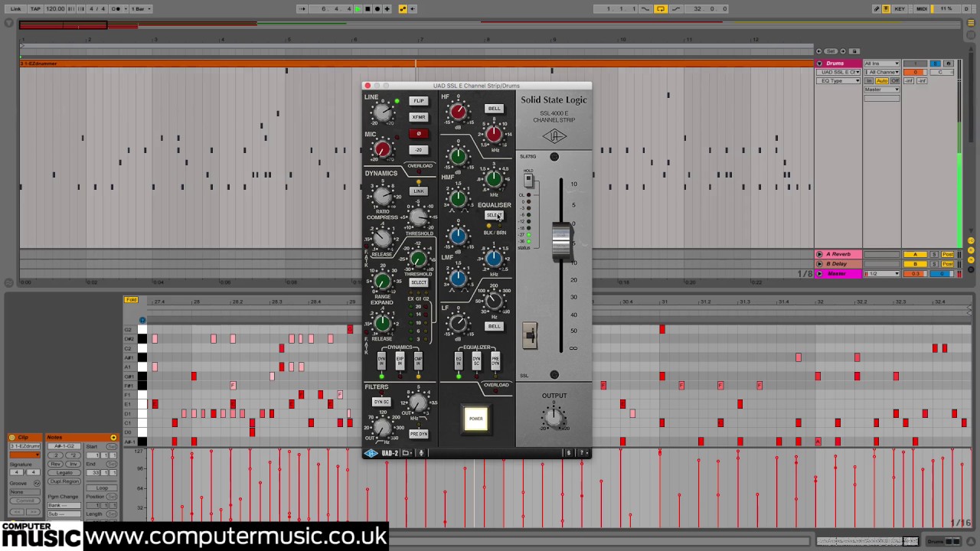Click the hot-swap groove icon
Screen dimensions: 980x551
37,484
